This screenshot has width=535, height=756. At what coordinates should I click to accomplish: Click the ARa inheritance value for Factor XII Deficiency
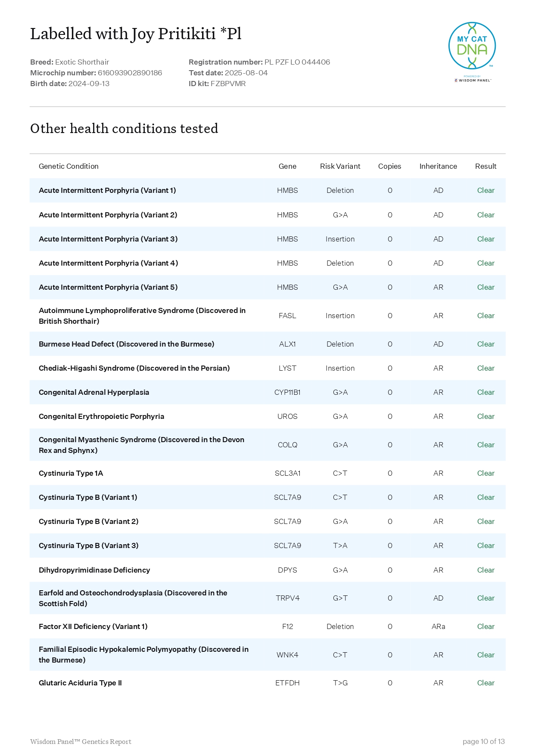click(438, 626)
